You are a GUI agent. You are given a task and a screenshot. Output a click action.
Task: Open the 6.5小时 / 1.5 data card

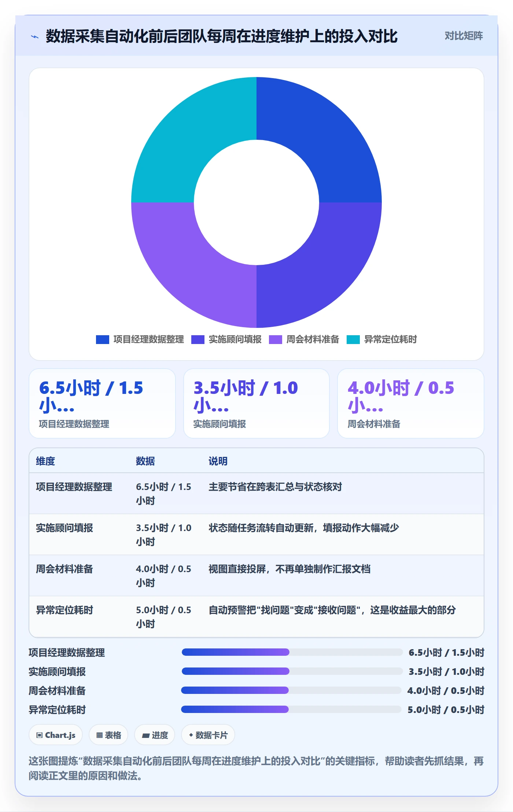[x=102, y=403]
